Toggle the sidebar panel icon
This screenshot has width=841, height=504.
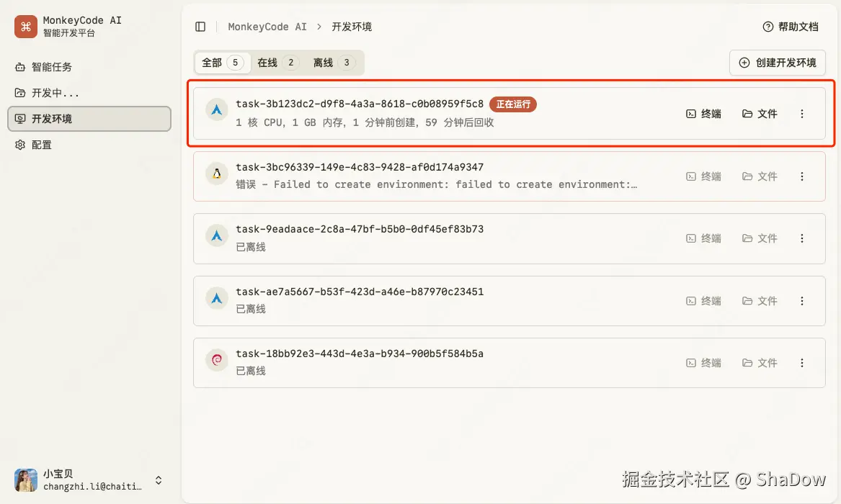click(x=200, y=27)
